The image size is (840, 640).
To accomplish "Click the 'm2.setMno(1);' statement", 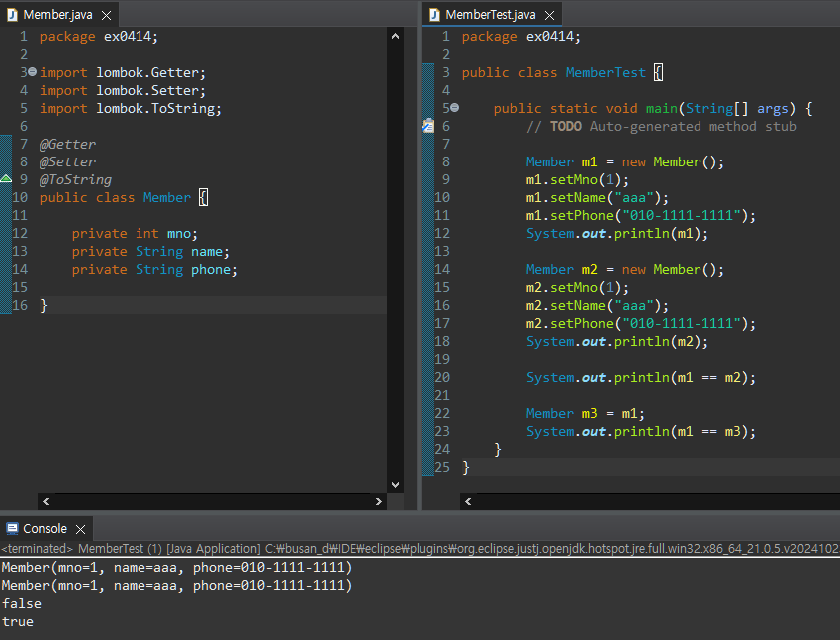I will (x=577, y=288).
